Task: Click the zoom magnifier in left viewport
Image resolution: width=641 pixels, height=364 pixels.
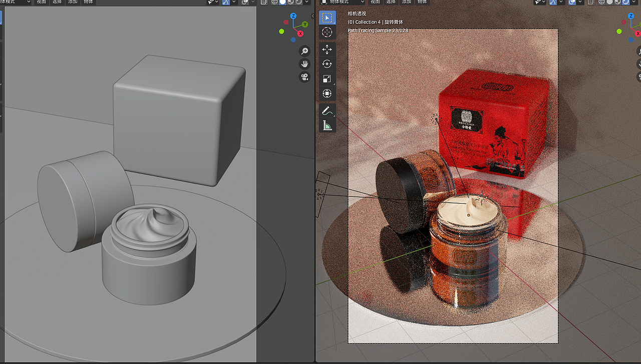Action: click(x=304, y=51)
